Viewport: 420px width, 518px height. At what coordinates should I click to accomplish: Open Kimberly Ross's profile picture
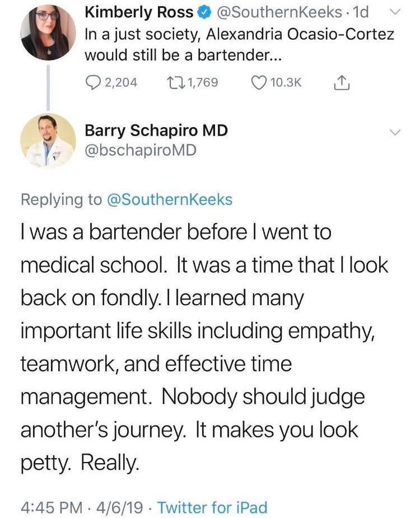(x=48, y=34)
